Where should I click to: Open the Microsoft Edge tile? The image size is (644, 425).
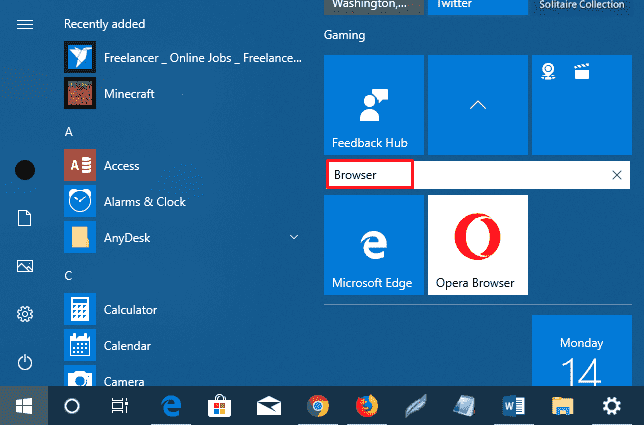[374, 245]
